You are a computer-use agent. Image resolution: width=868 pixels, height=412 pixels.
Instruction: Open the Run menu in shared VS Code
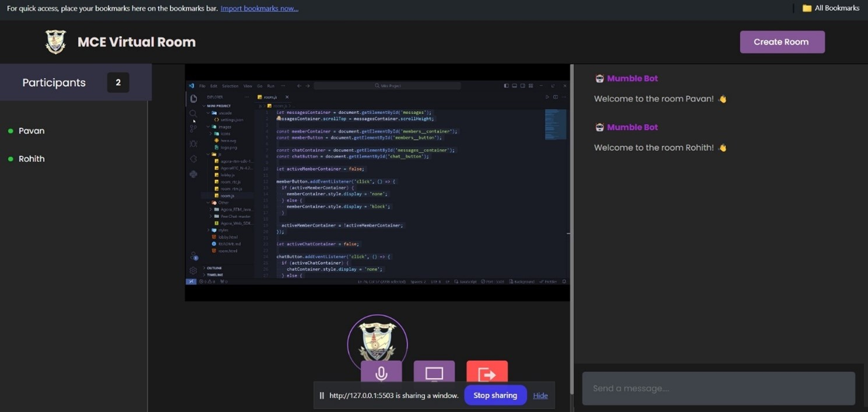click(270, 86)
